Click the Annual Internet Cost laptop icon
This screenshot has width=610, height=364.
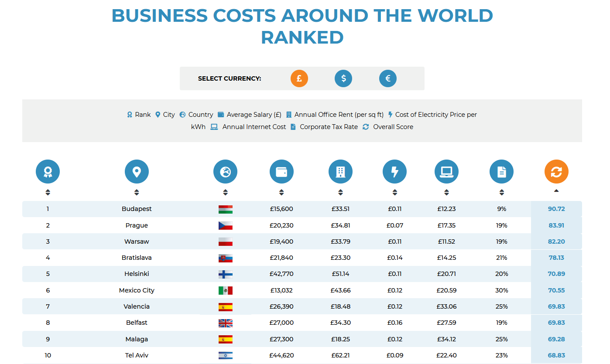(446, 172)
